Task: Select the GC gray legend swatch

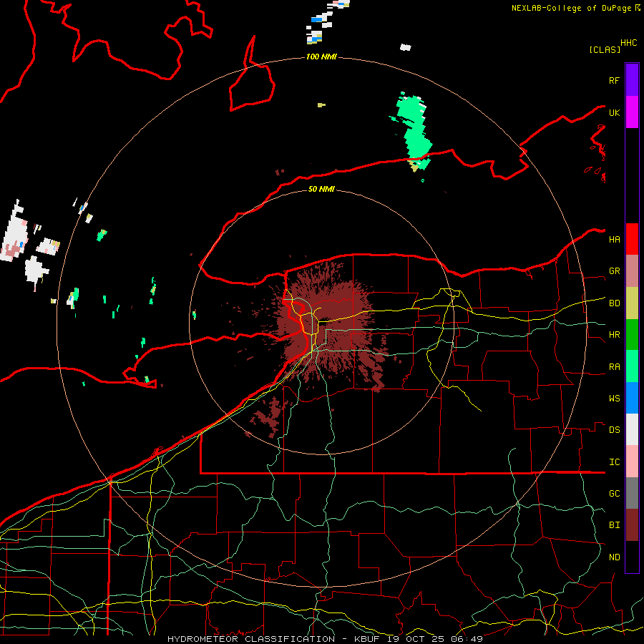Action: (632, 493)
